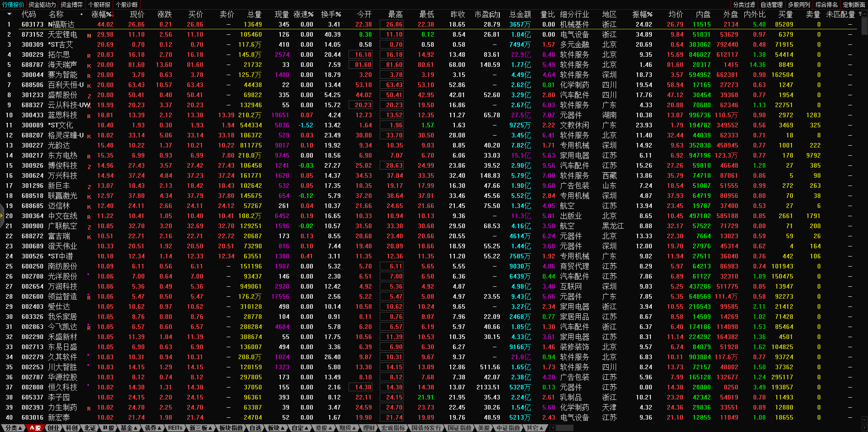Click the left edge panel expand handle
The height and width of the screenshot is (432, 868).
[x=2, y=216]
